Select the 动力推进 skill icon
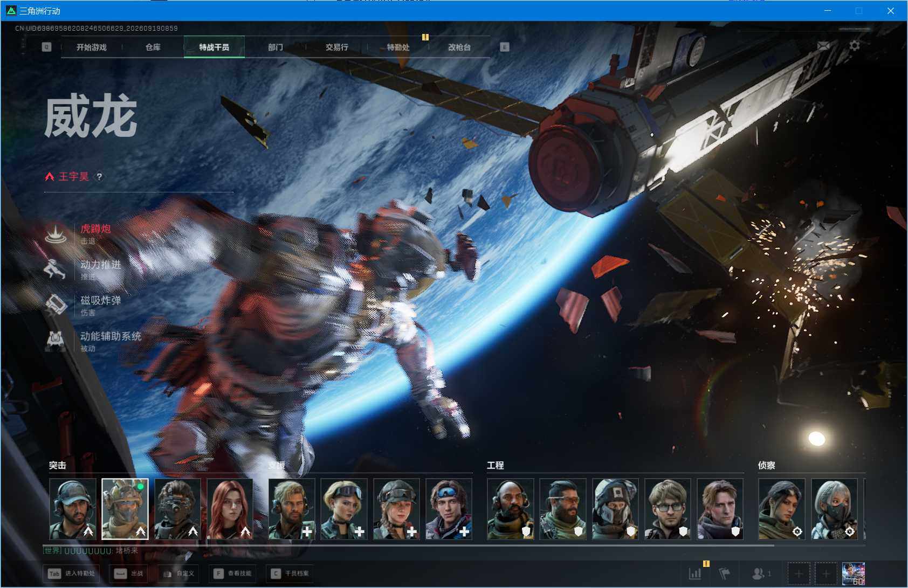 (56, 269)
